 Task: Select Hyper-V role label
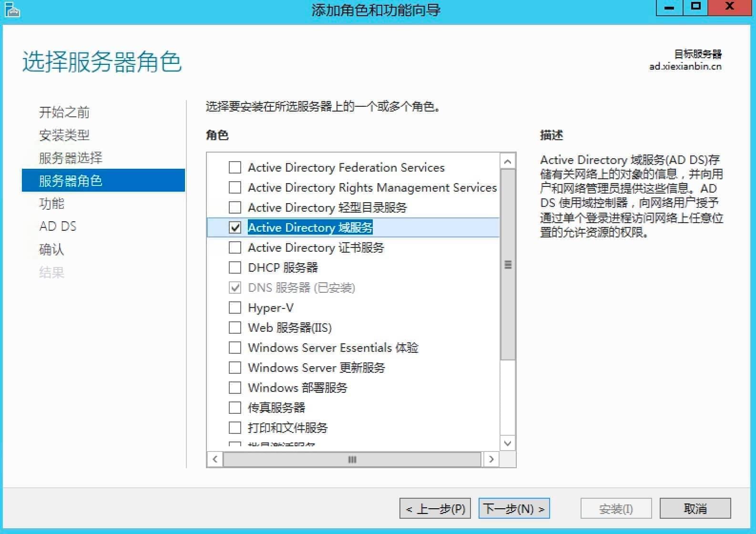(271, 308)
